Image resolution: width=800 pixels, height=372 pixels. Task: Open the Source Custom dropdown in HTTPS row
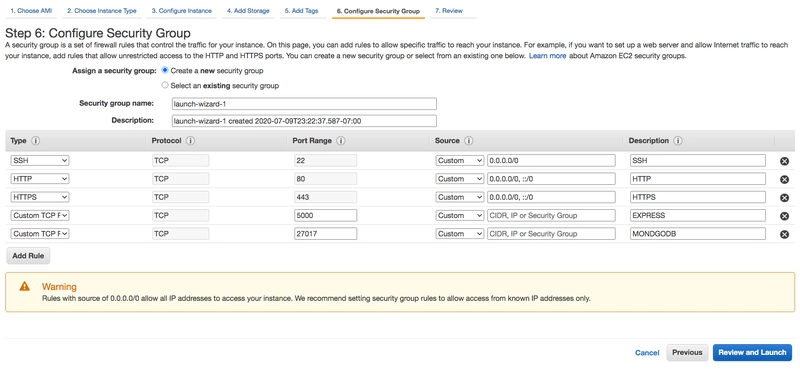[460, 197]
